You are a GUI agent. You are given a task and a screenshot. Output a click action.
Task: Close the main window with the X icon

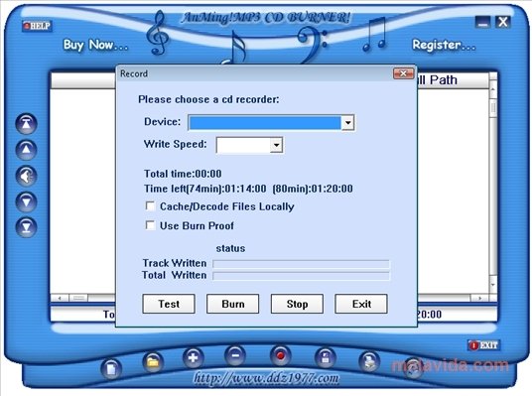[503, 22]
